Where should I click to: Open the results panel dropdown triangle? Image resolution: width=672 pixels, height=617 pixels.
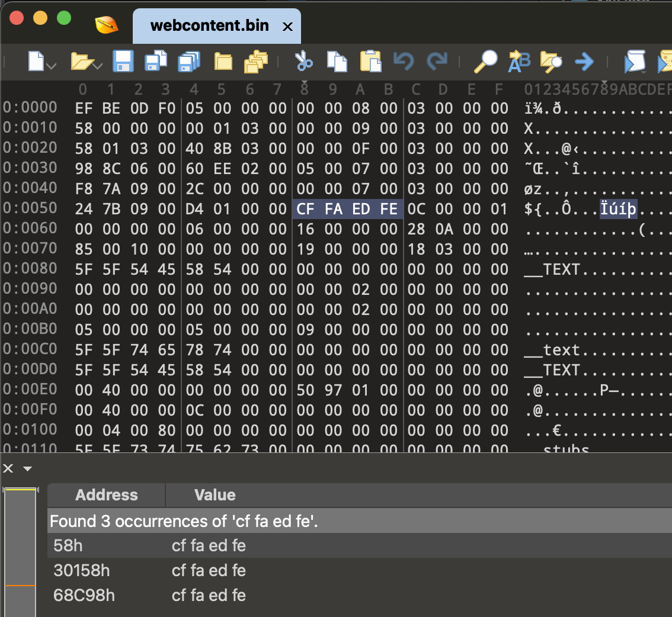tap(27, 468)
